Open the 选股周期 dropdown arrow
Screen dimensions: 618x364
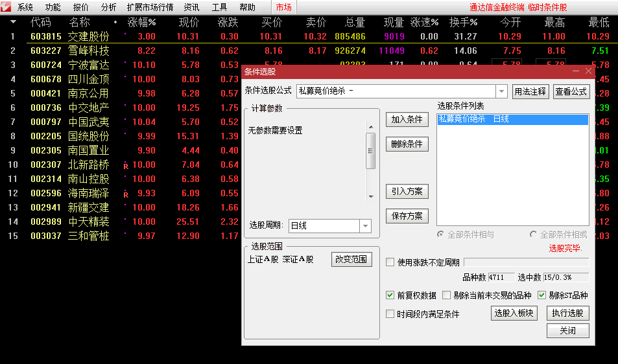pos(365,226)
